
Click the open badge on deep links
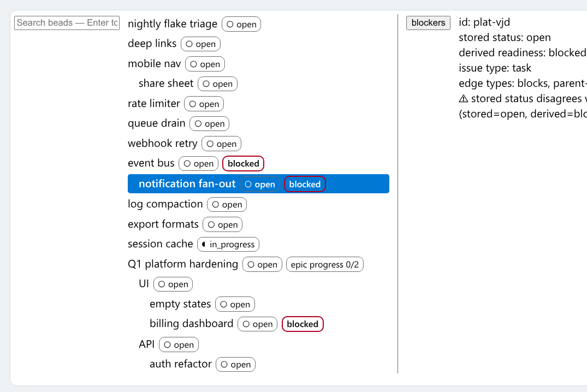point(200,44)
